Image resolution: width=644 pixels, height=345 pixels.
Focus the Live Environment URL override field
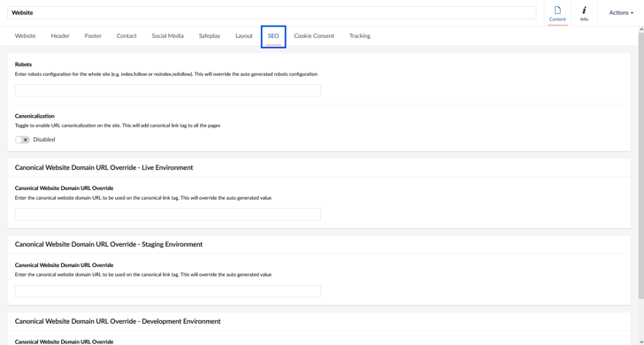[168, 214]
